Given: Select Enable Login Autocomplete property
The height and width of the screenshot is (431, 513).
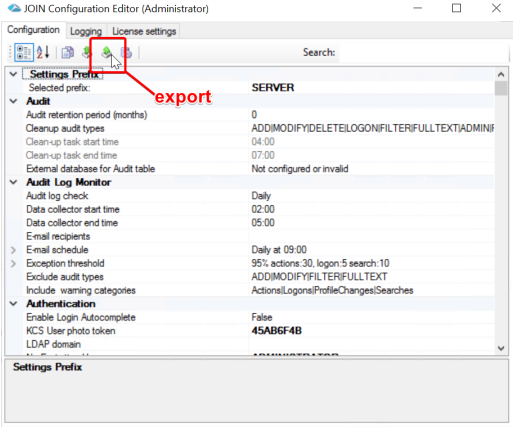Looking at the screenshot, I should click(x=81, y=317).
